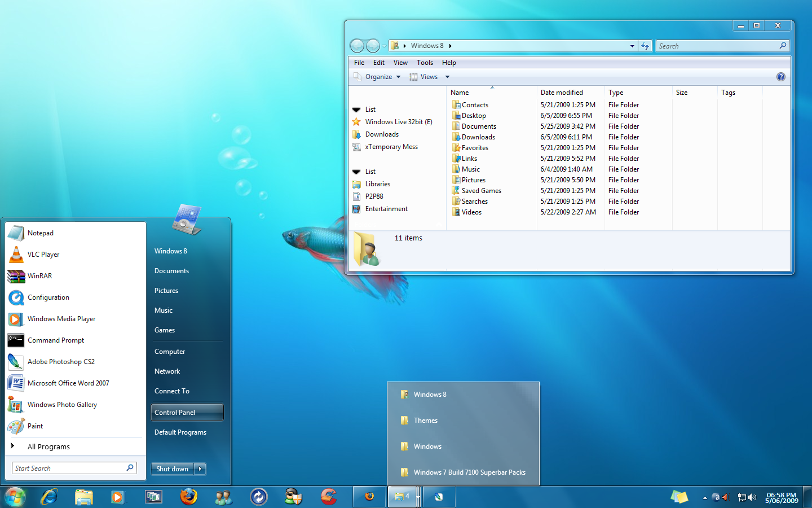Launch Paint from the Start menu
The width and height of the screenshot is (812, 508).
[x=76, y=426]
